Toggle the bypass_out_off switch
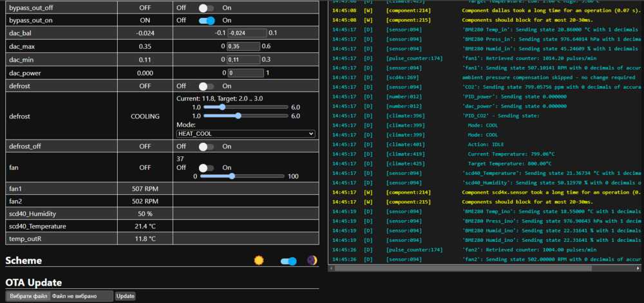The width and height of the screenshot is (644, 303). click(x=207, y=8)
